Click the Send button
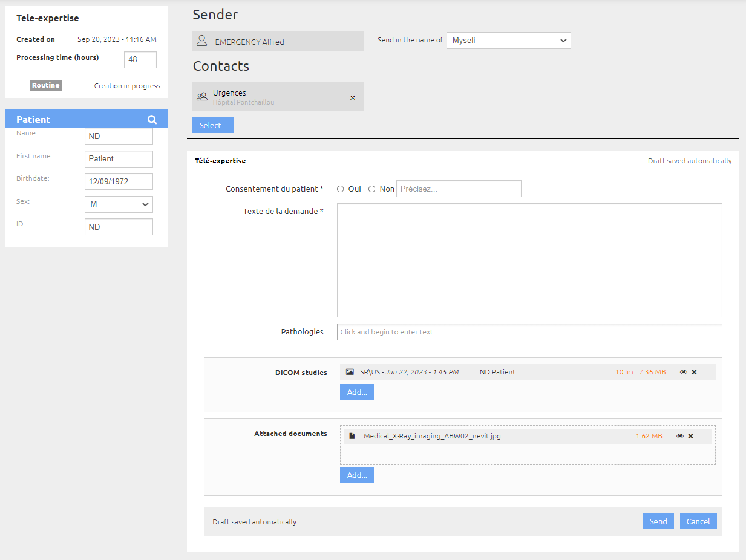Screen dimensions: 746x560 click(x=658, y=521)
